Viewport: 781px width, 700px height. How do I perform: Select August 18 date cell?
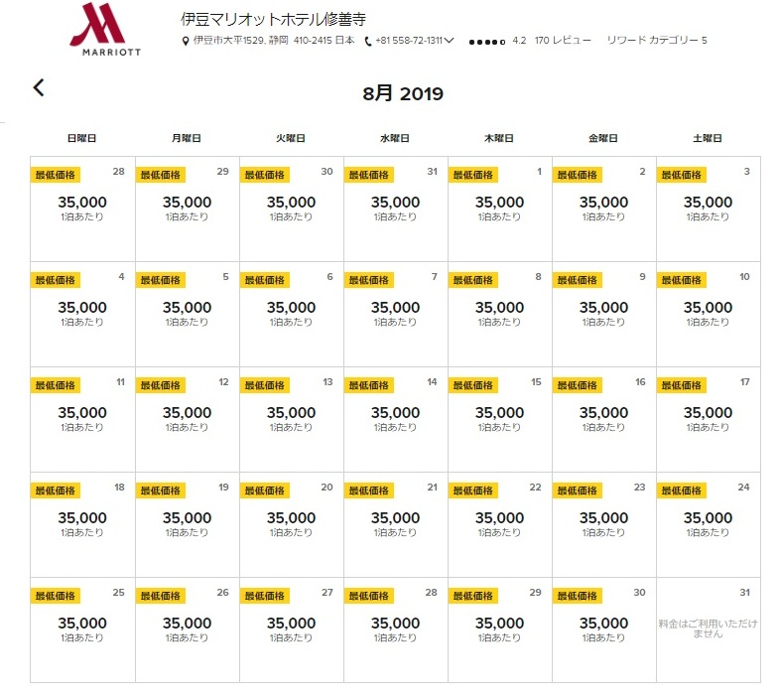click(82, 524)
